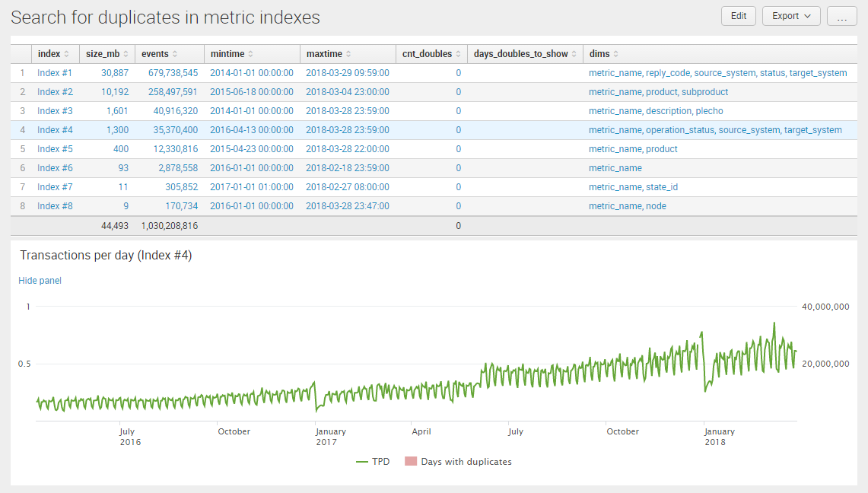Open the ellipsis options menu
Image resolution: width=868 pixels, height=493 pixels.
(x=841, y=15)
